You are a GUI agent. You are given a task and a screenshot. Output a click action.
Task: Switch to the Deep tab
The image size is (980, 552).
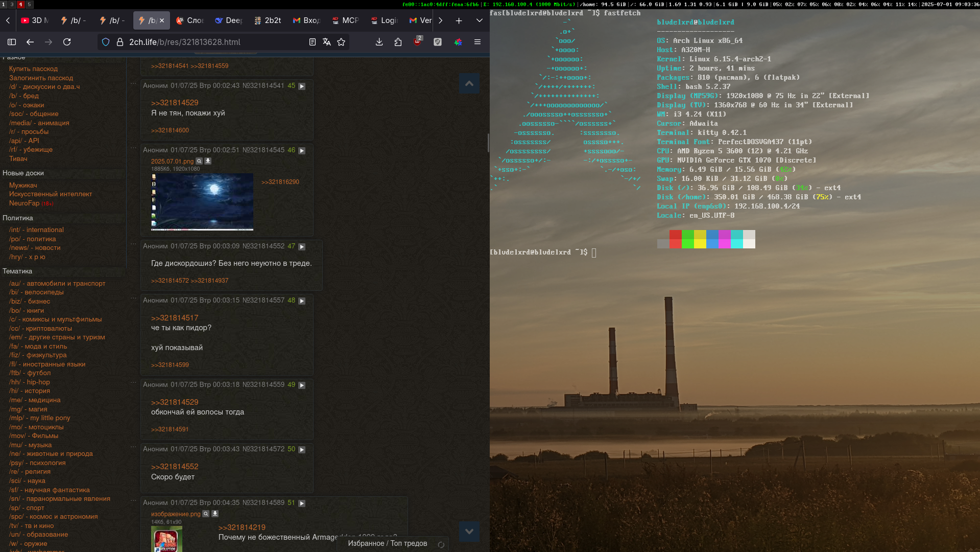pyautogui.click(x=229, y=20)
